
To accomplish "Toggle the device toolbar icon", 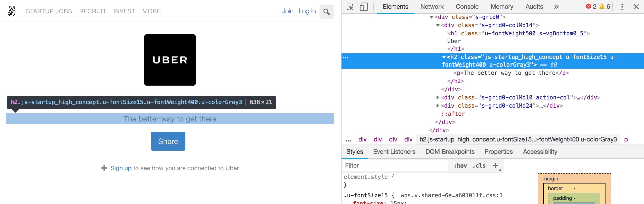I will coord(364,7).
